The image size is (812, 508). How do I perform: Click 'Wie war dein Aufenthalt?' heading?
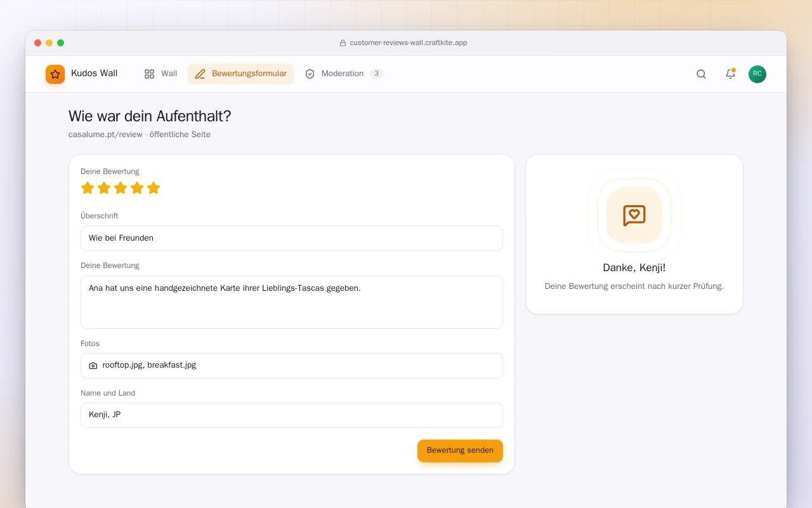point(150,116)
